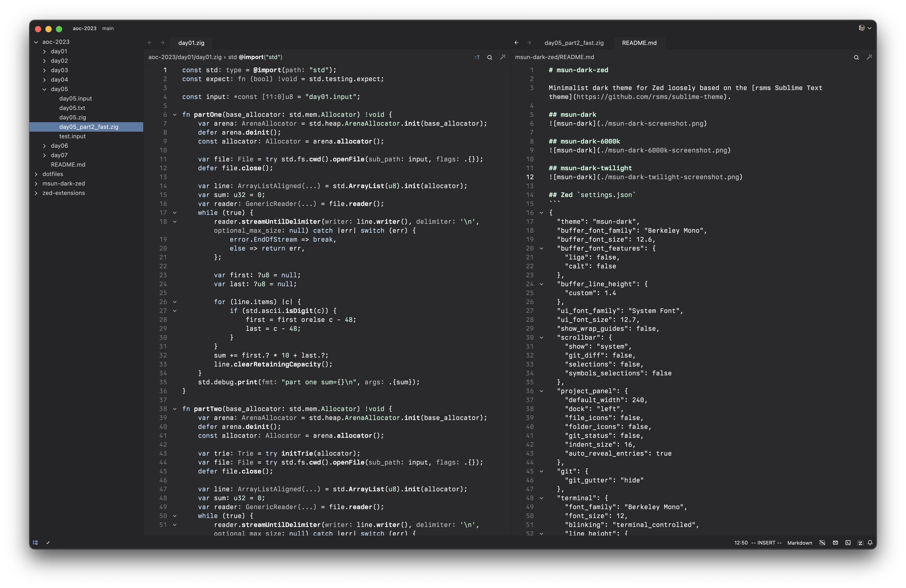This screenshot has width=906, height=588.
Task: Fold the partOne function at line 6
Action: pyautogui.click(x=175, y=115)
